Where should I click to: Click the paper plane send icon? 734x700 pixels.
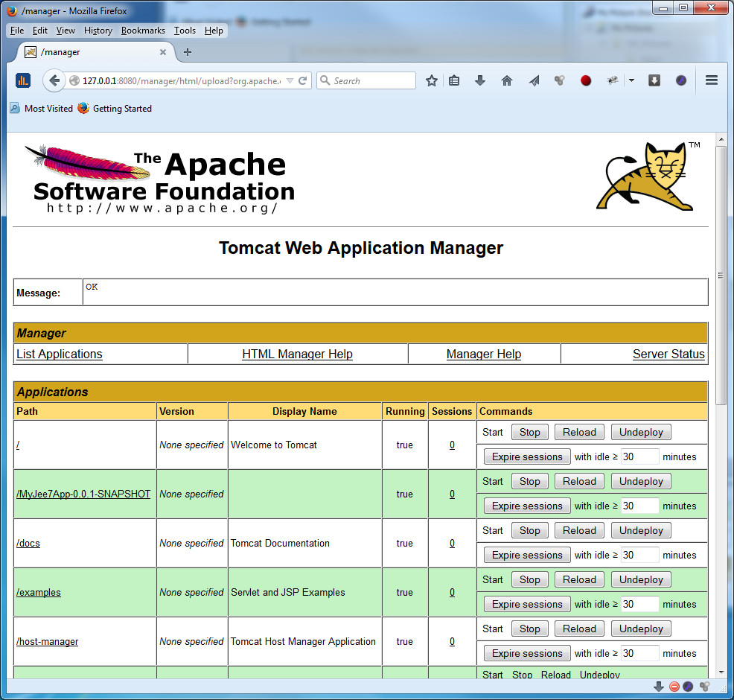pyautogui.click(x=534, y=81)
